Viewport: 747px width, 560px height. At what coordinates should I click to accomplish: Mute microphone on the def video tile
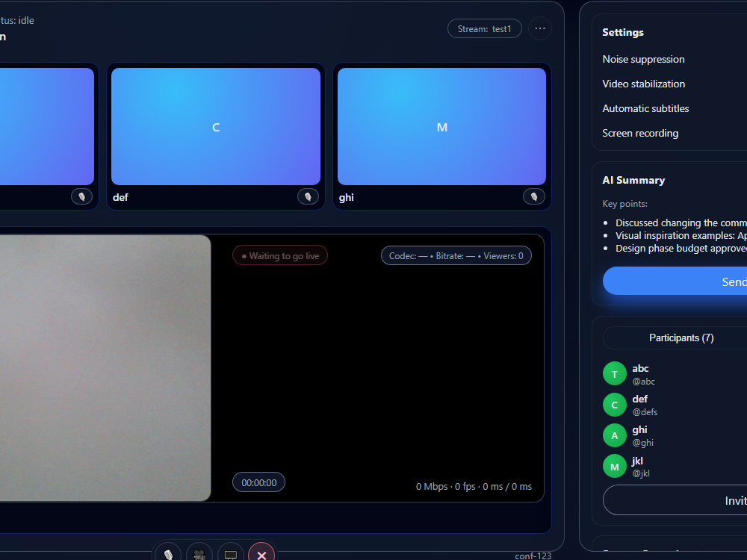tap(308, 196)
